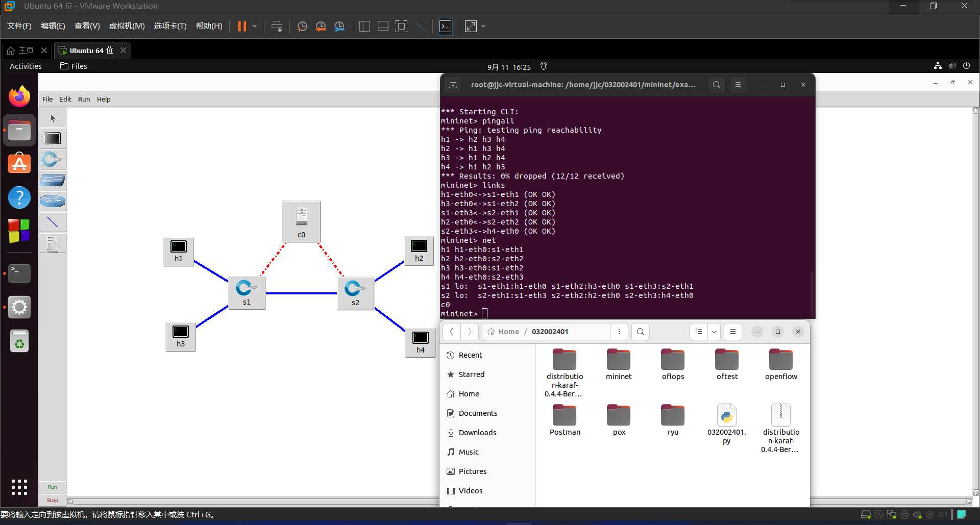Screen dimensions: 980x525
Task: Toggle VMware full screen mode icon
Action: click(x=401, y=27)
